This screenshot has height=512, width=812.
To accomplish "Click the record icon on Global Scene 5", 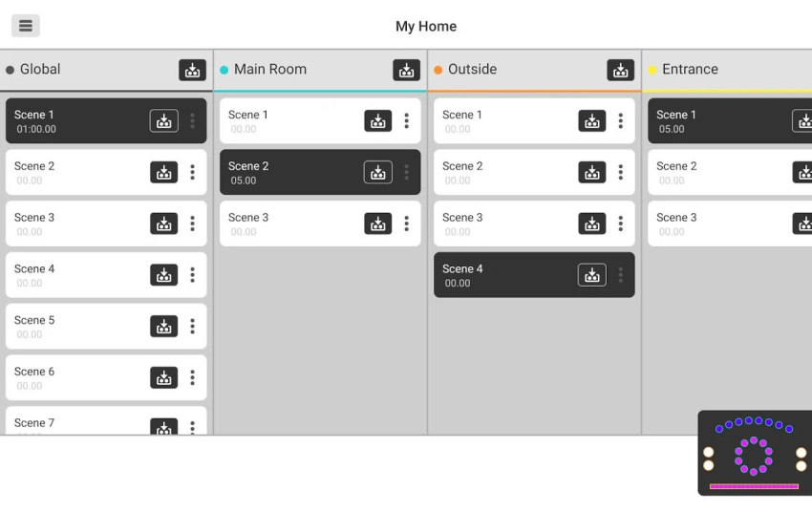I will point(164,326).
